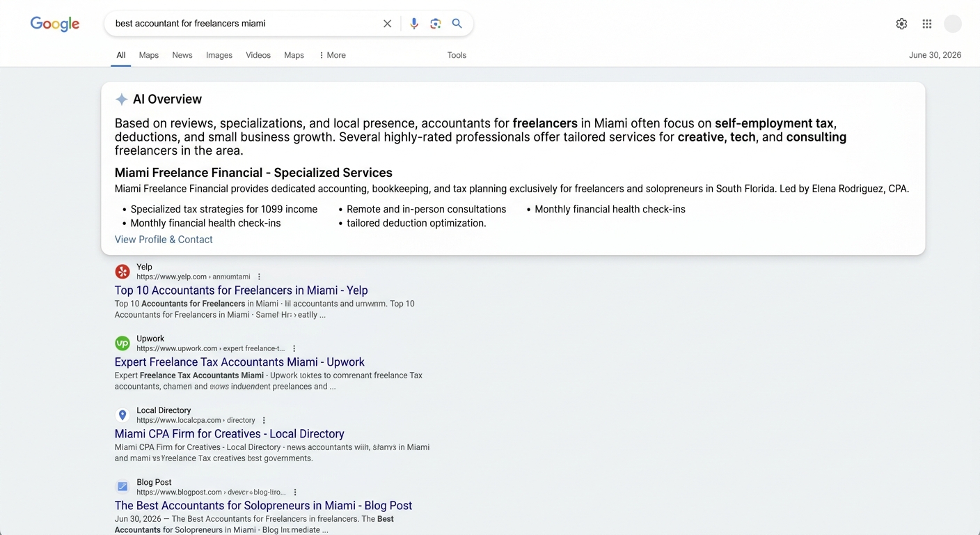980x535 pixels.
Task: Open the Tools options
Action: coord(457,55)
